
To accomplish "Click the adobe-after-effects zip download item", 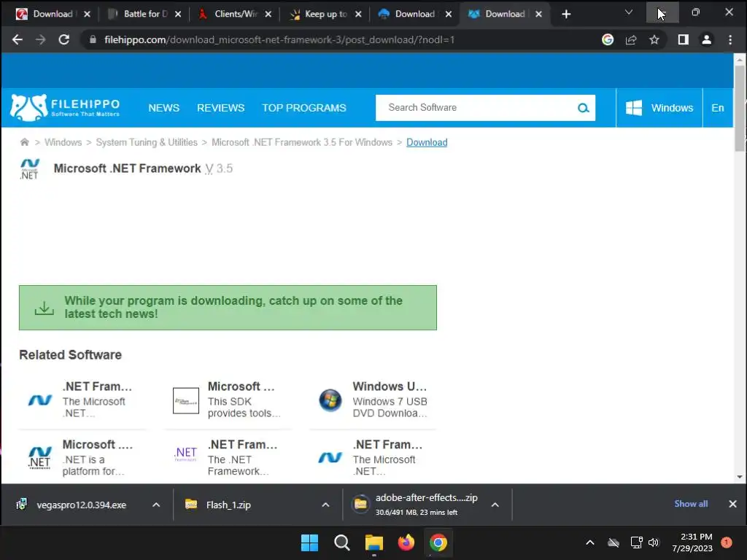I will pos(414,505).
